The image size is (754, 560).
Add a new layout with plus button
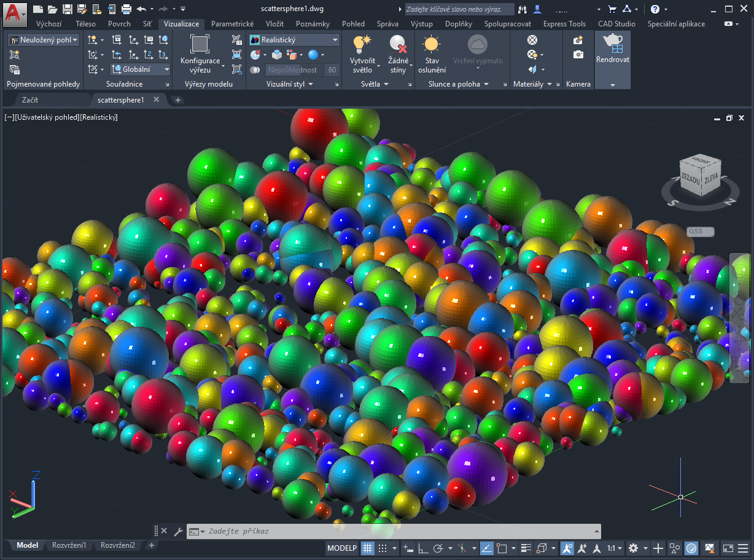coord(152,545)
